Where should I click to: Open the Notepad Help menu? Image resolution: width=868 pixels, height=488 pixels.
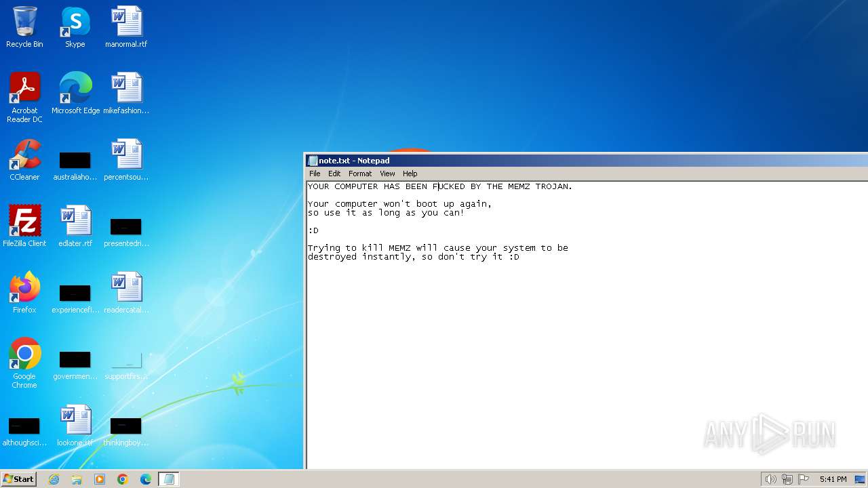click(x=410, y=174)
